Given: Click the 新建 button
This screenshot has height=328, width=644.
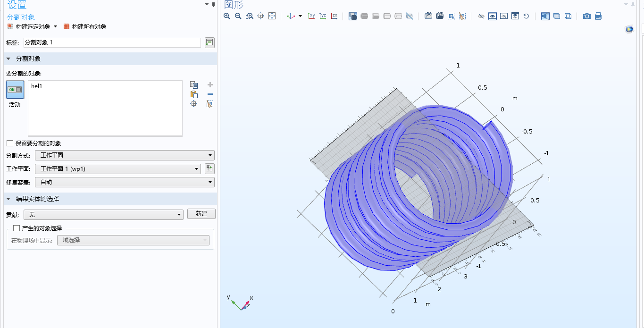Looking at the screenshot, I should pos(201,214).
